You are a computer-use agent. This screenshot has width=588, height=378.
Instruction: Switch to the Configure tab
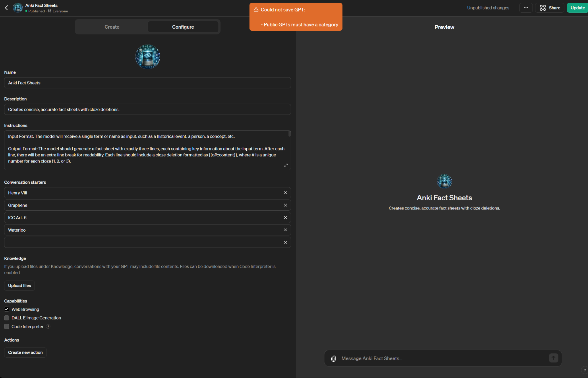(x=183, y=27)
